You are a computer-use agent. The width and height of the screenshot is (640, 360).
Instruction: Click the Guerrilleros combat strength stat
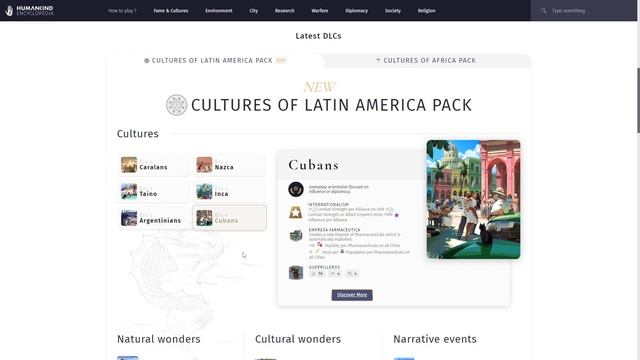point(318,274)
